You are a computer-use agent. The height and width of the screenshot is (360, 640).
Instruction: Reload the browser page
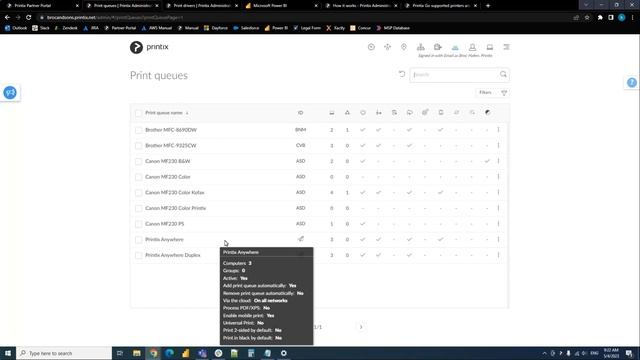click(x=29, y=18)
